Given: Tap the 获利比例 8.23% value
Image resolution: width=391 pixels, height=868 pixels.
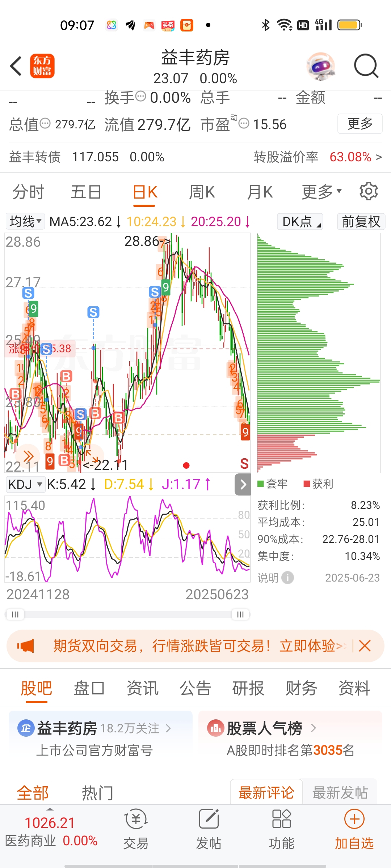Looking at the screenshot, I should [365, 505].
